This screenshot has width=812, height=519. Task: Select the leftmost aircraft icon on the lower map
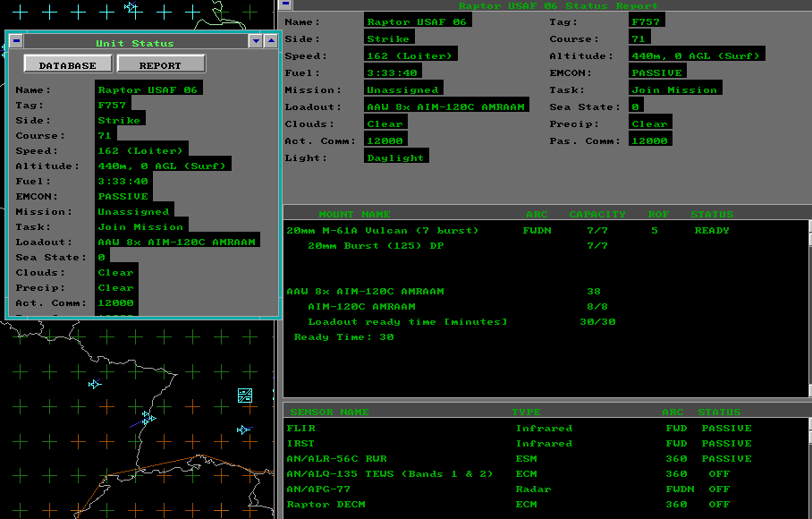point(95,384)
